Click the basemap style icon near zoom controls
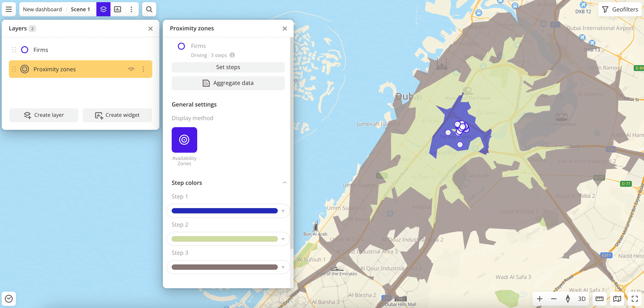The image size is (644, 308). pos(617,299)
